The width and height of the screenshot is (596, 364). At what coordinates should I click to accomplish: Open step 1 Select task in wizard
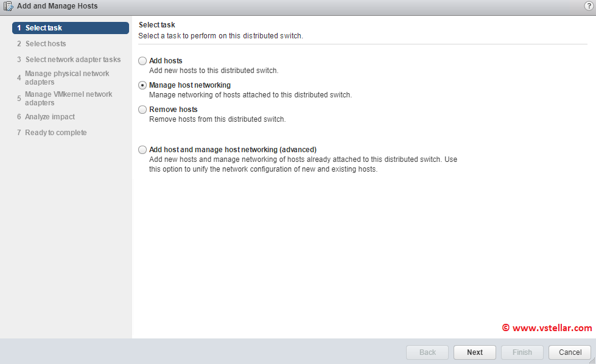71,28
